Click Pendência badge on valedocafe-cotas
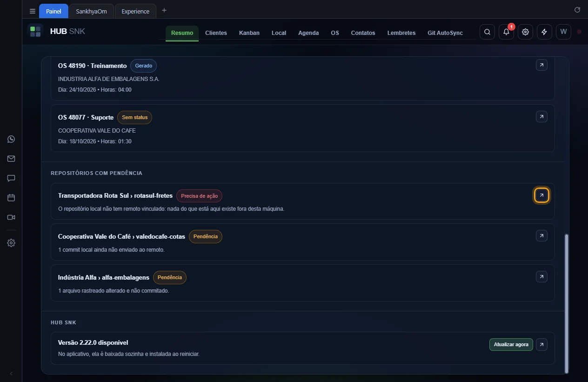This screenshot has width=588, height=382. (206, 236)
